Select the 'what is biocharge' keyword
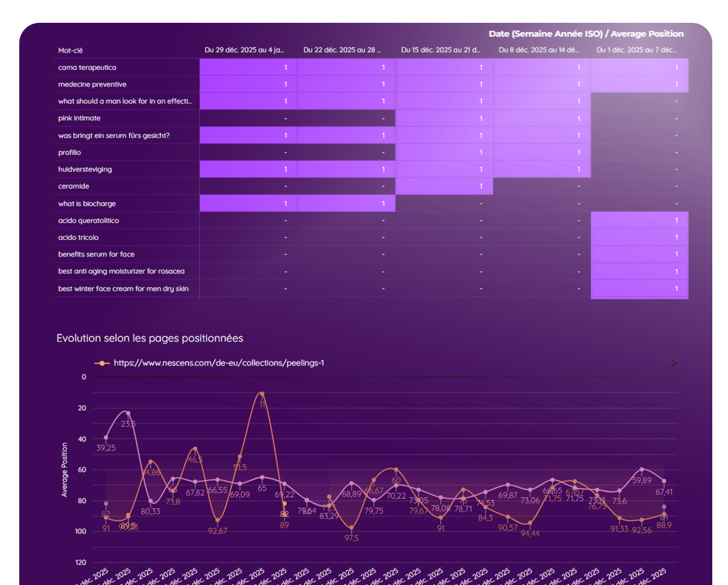The height and width of the screenshot is (585, 728). tap(87, 203)
